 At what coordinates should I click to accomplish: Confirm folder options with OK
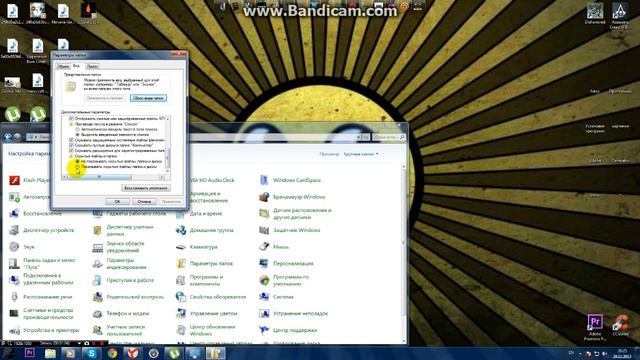(x=117, y=202)
